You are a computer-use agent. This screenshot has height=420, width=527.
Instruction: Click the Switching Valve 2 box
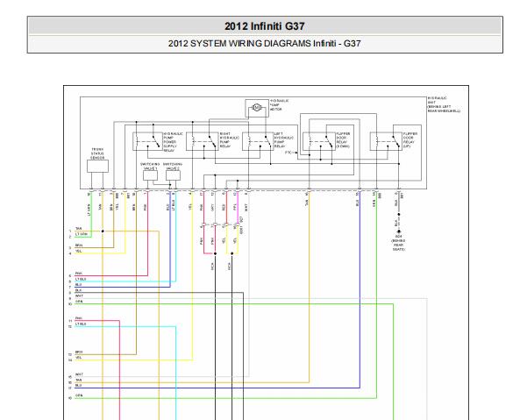173,175
